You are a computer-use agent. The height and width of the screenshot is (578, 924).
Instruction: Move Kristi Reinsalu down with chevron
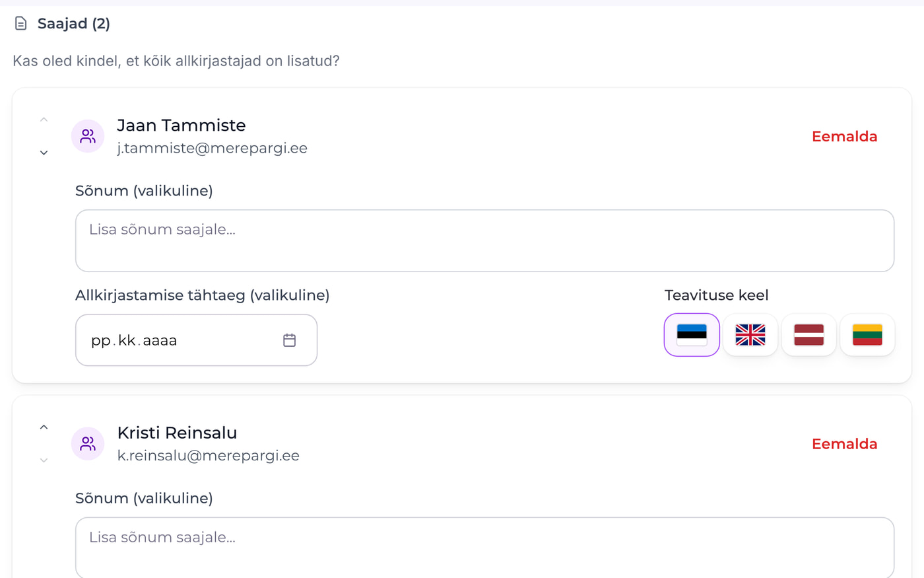pyautogui.click(x=44, y=460)
